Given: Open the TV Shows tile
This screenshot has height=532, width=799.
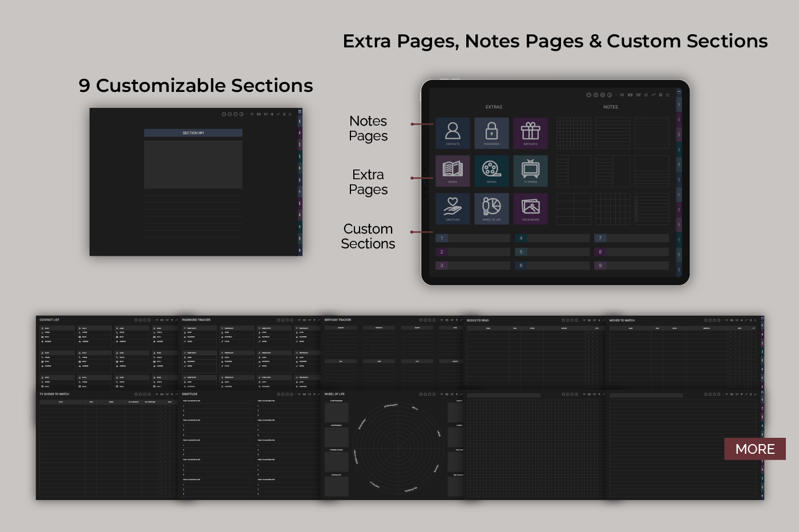Looking at the screenshot, I should pos(530,171).
